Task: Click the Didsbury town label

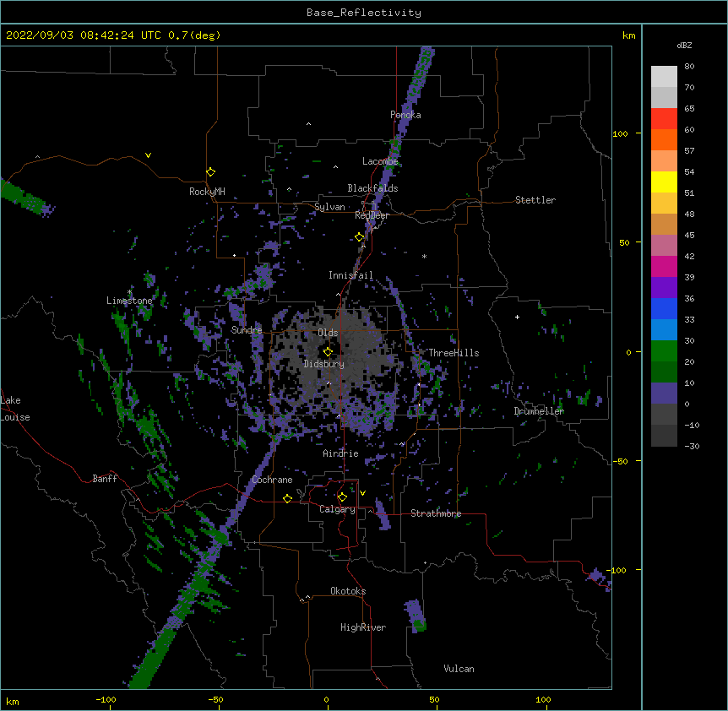Action: 324,364
